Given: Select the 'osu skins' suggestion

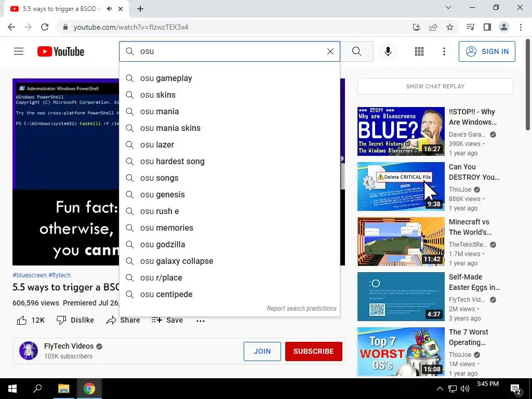Looking at the screenshot, I should 229,95.
